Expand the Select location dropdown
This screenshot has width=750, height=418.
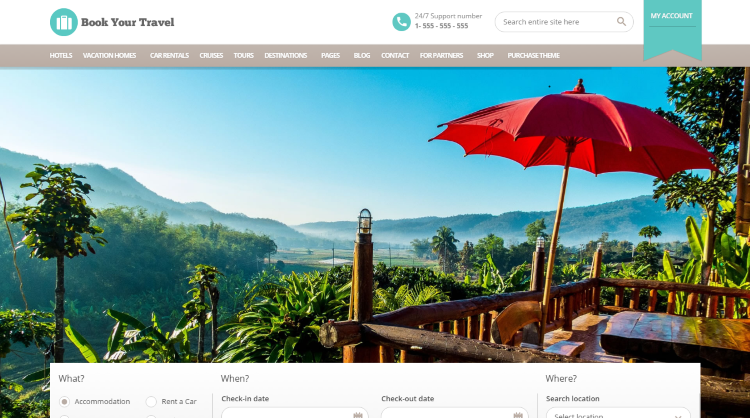618,413
